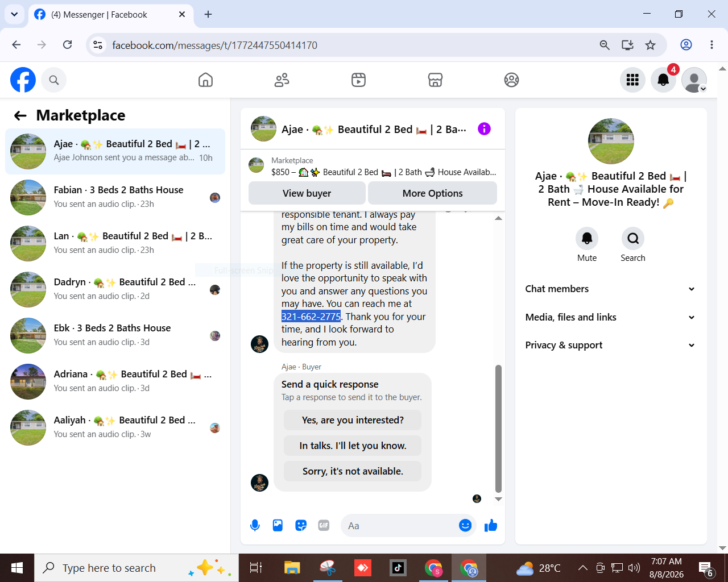
Task: Open the Chrome three-dot menu
Action: pyautogui.click(x=712, y=45)
